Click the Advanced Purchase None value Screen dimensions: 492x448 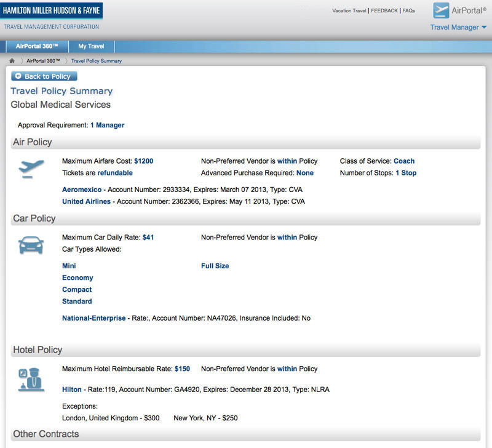click(x=305, y=173)
